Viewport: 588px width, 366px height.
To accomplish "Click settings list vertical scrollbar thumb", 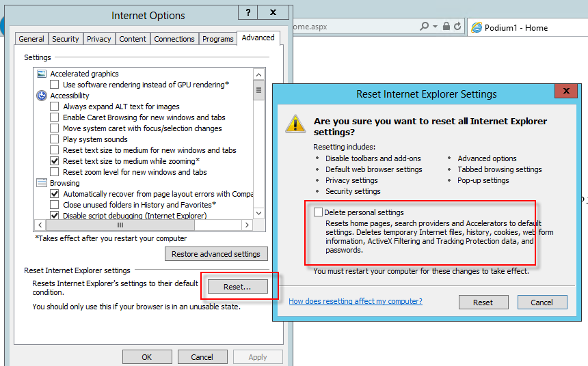I will [258, 90].
